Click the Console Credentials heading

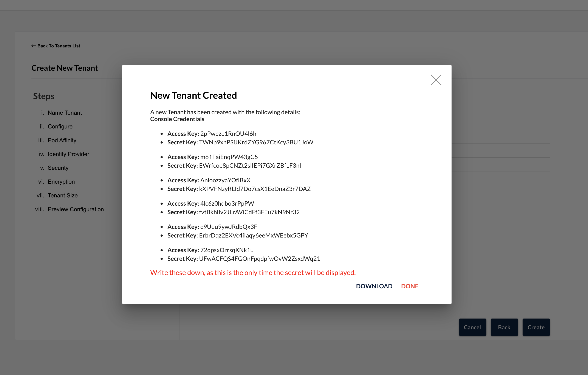[177, 119]
